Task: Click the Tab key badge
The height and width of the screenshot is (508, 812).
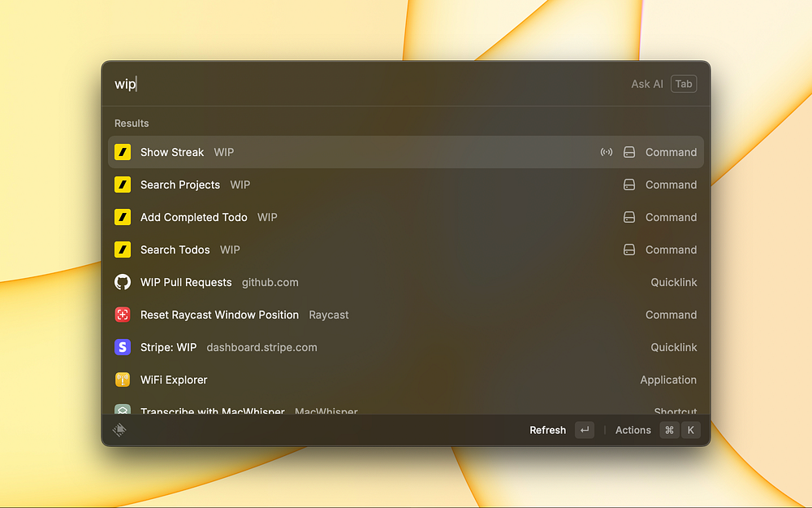Action: tap(684, 84)
